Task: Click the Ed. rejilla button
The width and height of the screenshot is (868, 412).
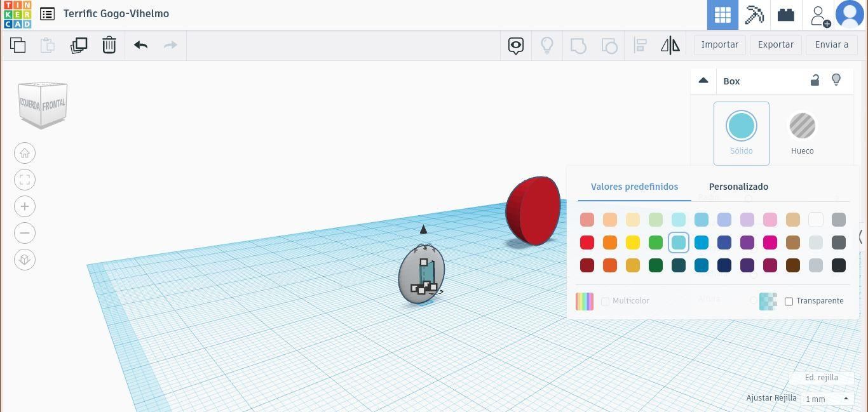Action: point(822,378)
